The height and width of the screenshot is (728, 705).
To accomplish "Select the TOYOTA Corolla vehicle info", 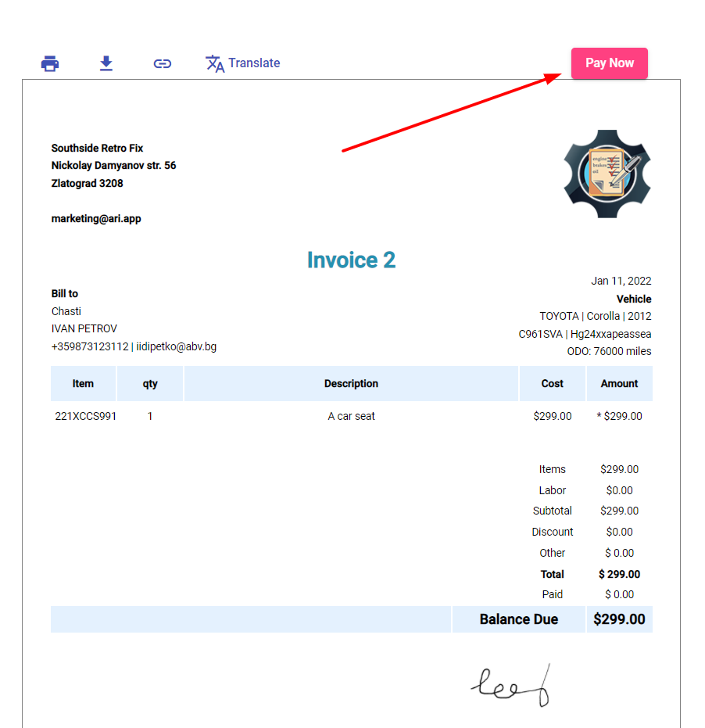I will coord(595,315).
